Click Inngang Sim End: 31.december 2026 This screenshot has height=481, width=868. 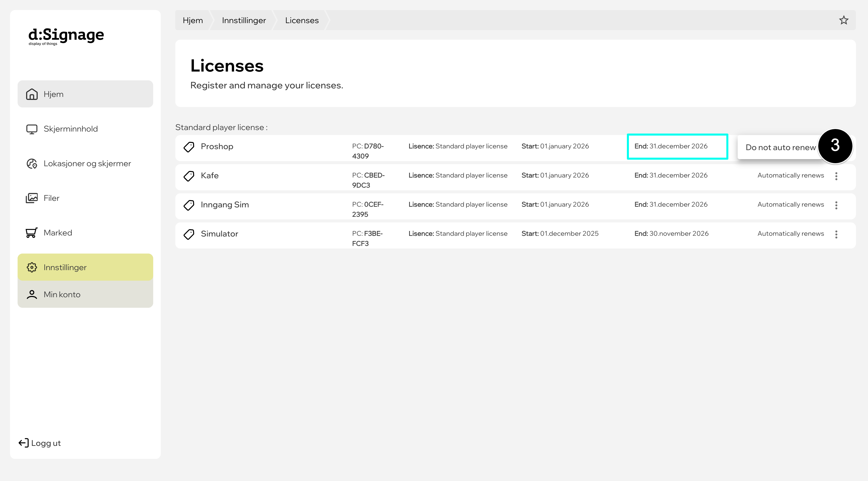click(671, 204)
